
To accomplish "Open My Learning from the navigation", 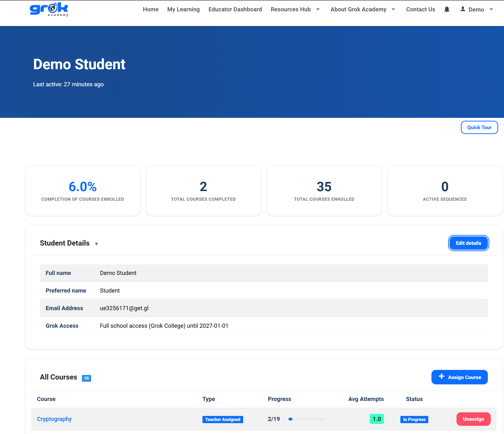I will pyautogui.click(x=183, y=9).
